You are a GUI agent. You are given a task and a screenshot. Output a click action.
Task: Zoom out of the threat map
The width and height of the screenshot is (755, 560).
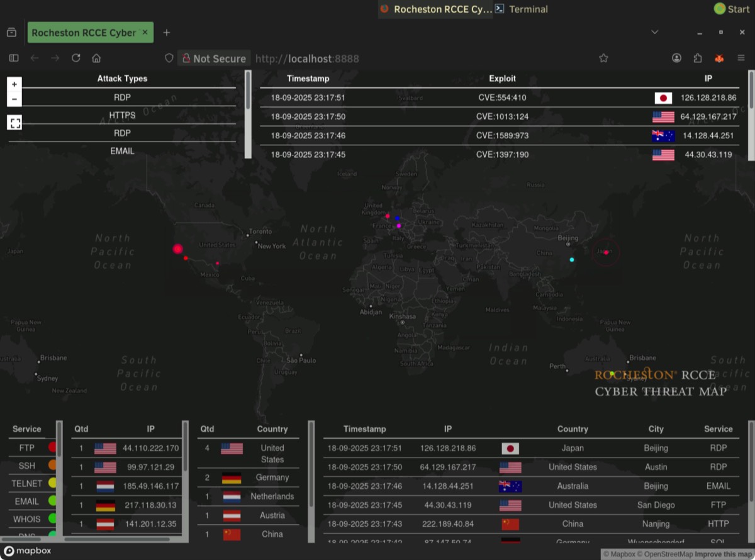[x=14, y=99]
